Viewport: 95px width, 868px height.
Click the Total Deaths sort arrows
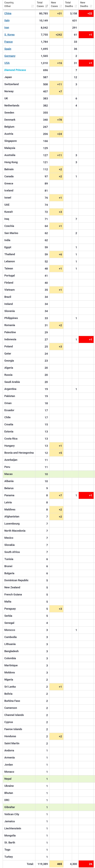tap(76, 6)
